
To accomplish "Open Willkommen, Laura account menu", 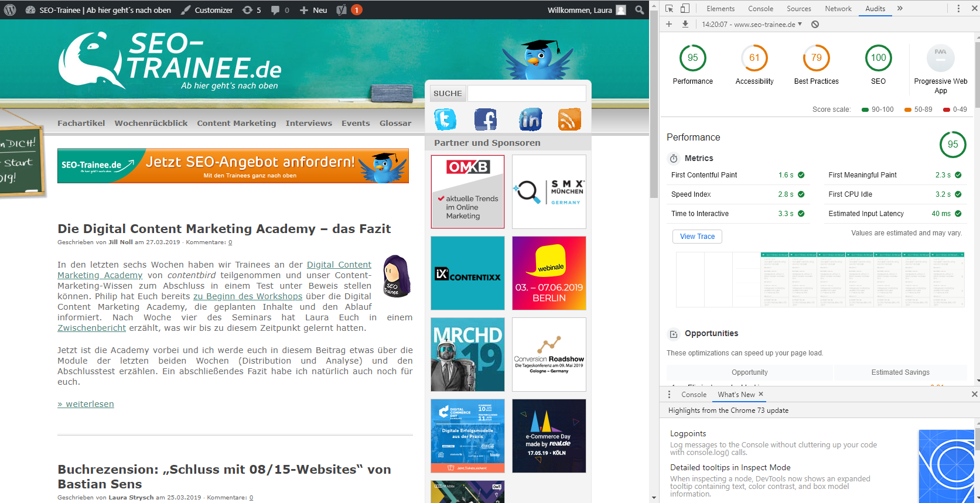I will click(586, 10).
